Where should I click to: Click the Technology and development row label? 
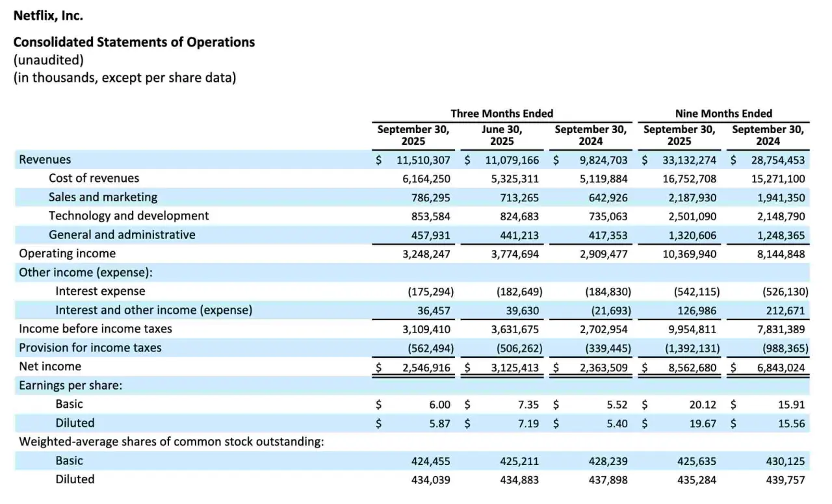(x=129, y=216)
